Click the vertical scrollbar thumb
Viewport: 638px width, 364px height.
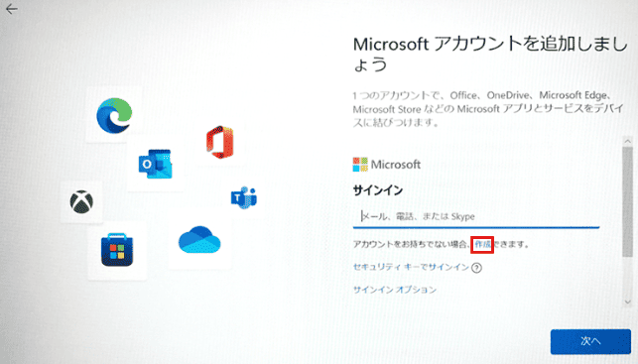627,201
